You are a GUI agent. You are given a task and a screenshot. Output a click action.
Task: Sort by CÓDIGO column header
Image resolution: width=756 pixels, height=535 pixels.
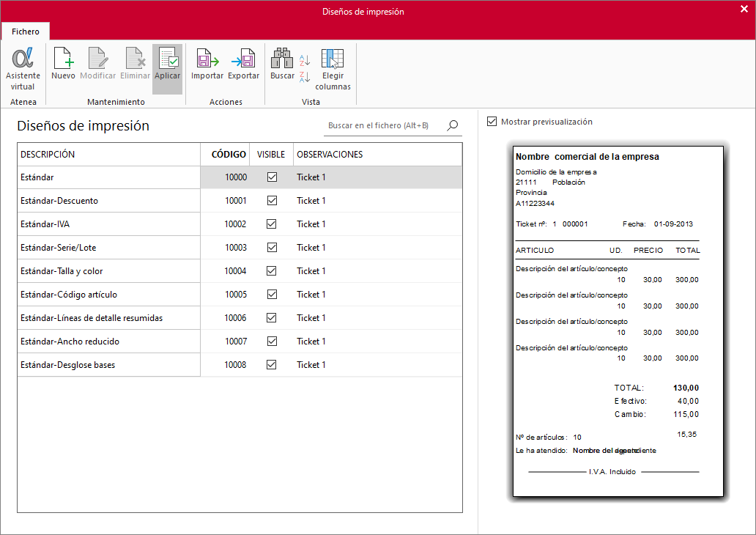225,155
